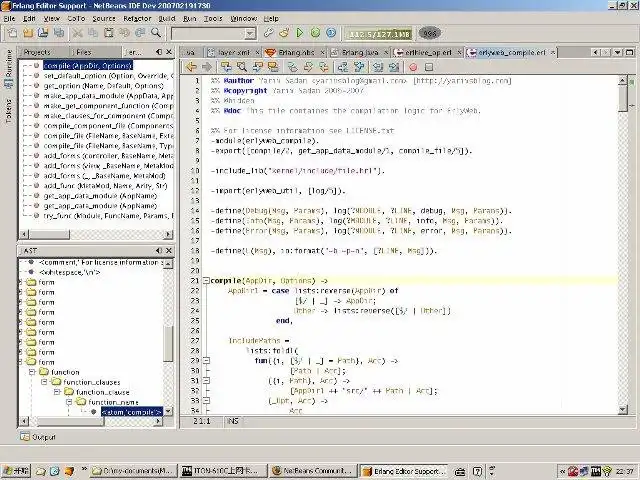Select the add_func navigator entry
Image resolution: width=640 pixels, height=480 pixels.
pos(105,186)
